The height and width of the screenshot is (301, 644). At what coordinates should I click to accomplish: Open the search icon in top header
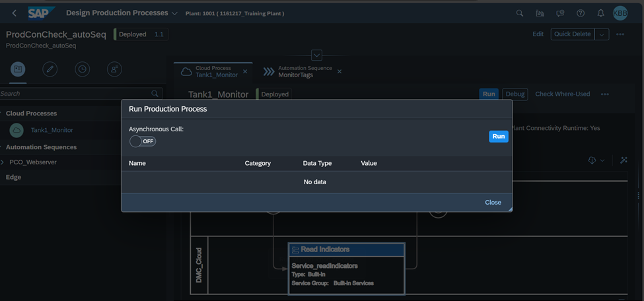tap(520, 13)
